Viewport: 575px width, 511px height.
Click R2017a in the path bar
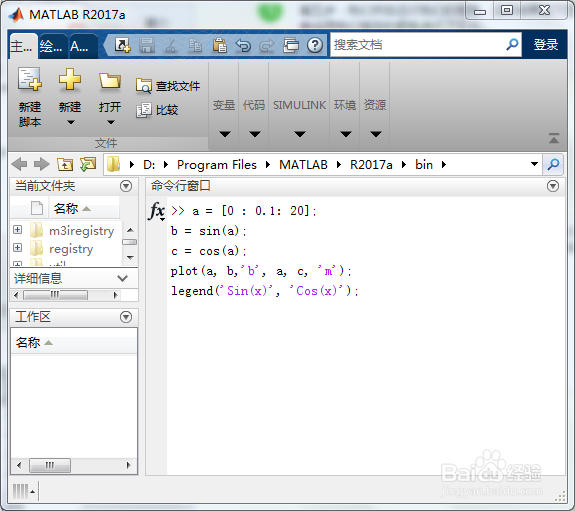[x=371, y=165]
